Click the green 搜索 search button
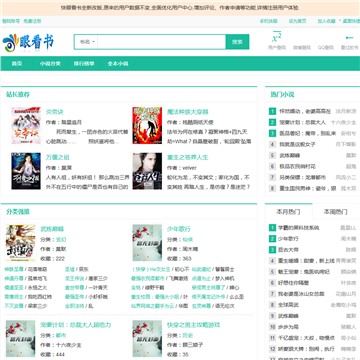 237,42
